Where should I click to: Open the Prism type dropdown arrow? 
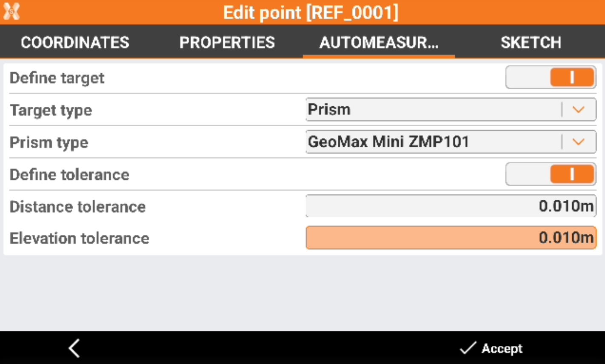click(578, 142)
